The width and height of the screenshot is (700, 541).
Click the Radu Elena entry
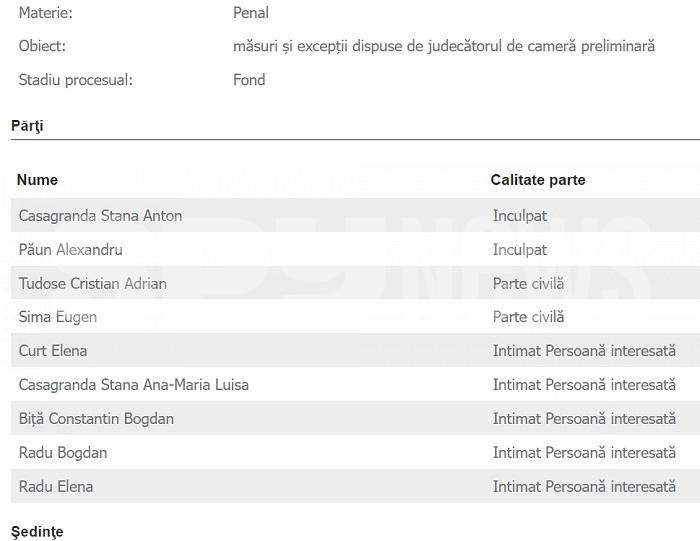click(x=56, y=487)
